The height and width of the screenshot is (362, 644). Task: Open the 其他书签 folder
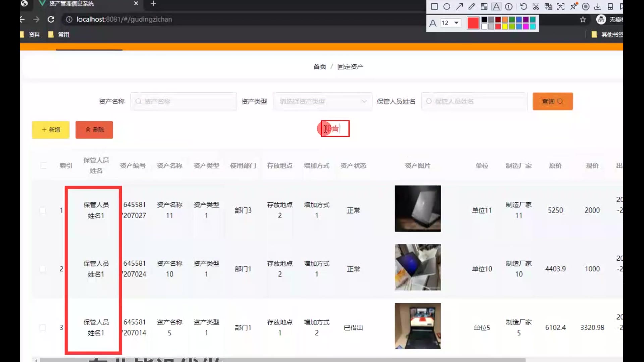tap(607, 34)
